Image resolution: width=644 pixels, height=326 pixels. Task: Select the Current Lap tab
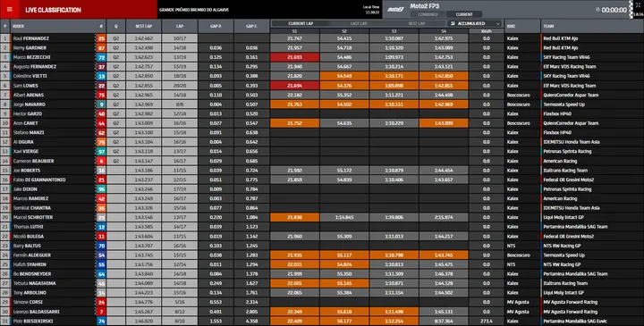point(301,24)
